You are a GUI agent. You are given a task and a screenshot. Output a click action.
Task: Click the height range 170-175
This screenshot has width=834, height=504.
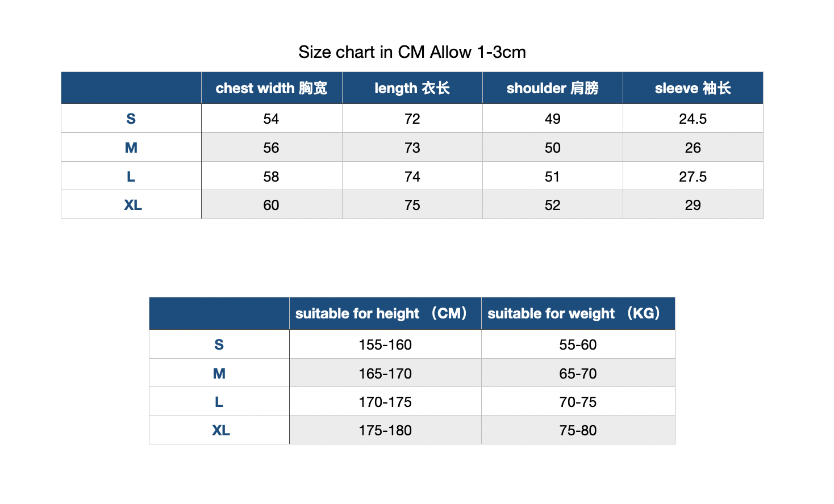click(385, 402)
